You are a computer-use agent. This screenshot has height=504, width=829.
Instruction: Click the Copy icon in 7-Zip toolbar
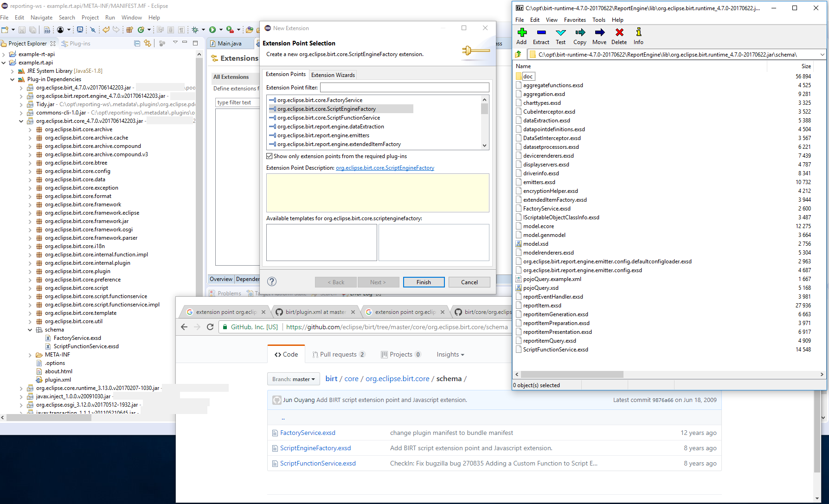click(580, 32)
